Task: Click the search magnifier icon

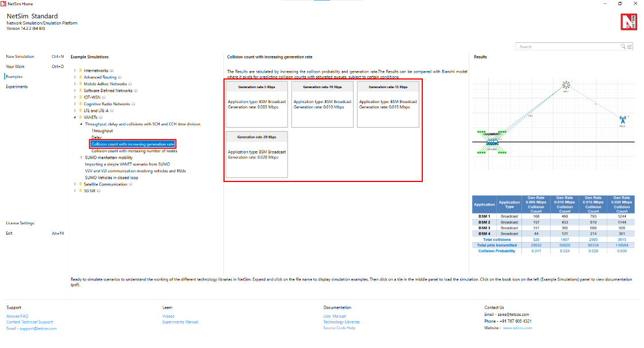Action: tap(623, 46)
